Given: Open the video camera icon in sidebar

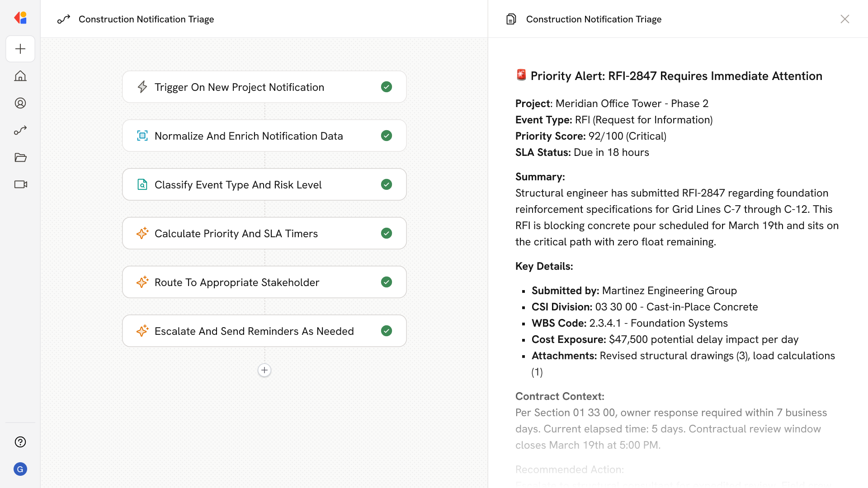Looking at the screenshot, I should [20, 184].
